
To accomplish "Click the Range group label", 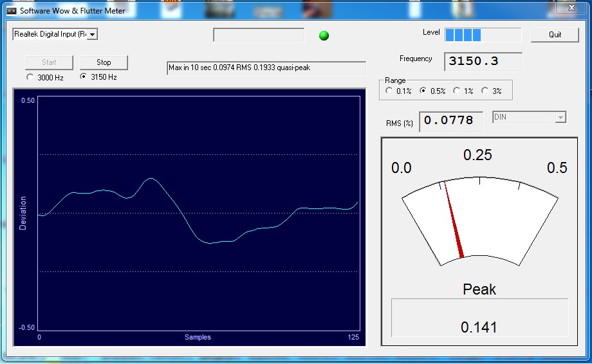I will (x=395, y=80).
